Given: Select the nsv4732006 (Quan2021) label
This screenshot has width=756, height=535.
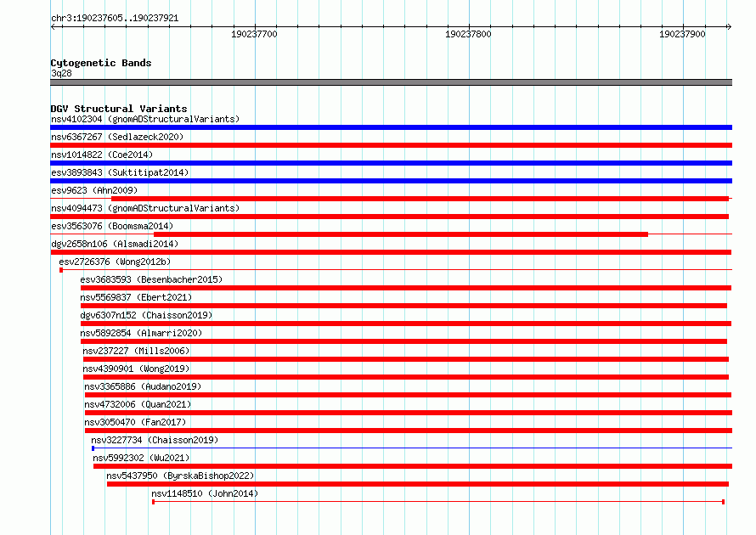Looking at the screenshot, I should pyautogui.click(x=138, y=404).
